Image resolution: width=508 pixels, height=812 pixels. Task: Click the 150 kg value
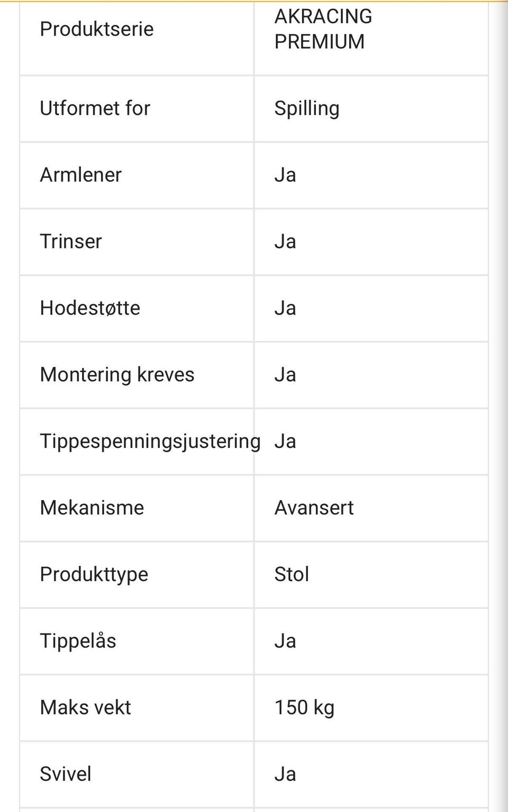click(x=304, y=708)
